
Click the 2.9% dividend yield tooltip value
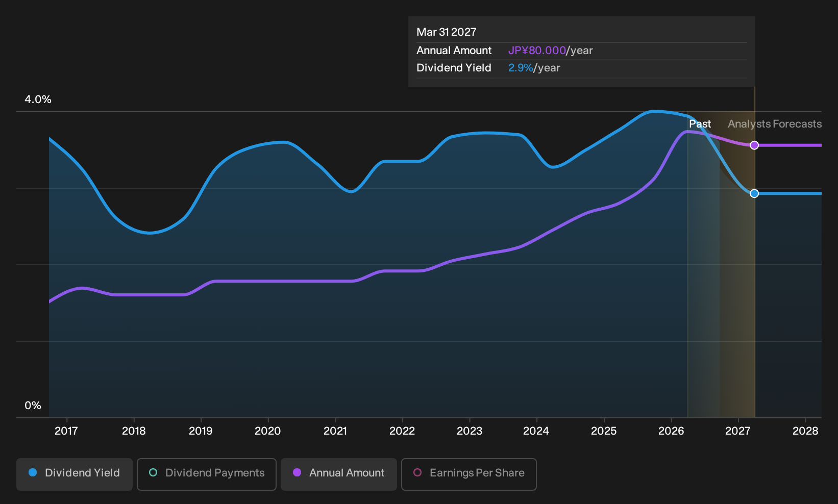521,68
